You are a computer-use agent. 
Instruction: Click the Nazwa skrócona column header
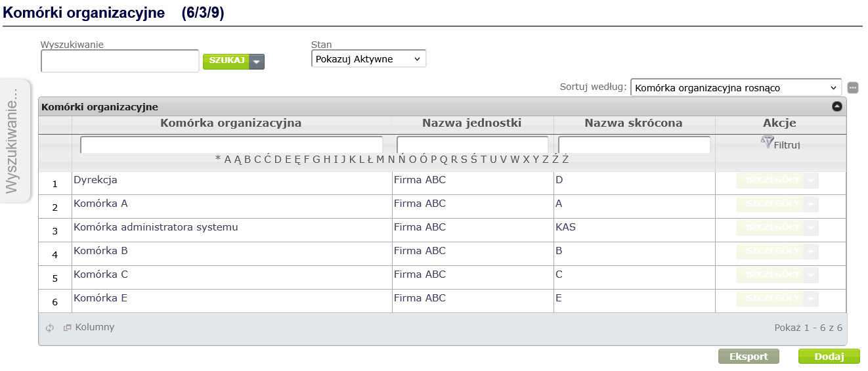coord(633,123)
